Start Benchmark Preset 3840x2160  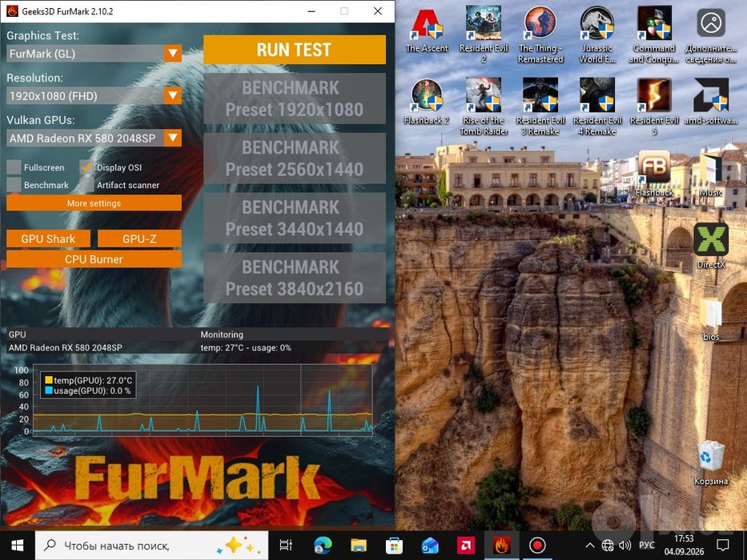point(295,278)
